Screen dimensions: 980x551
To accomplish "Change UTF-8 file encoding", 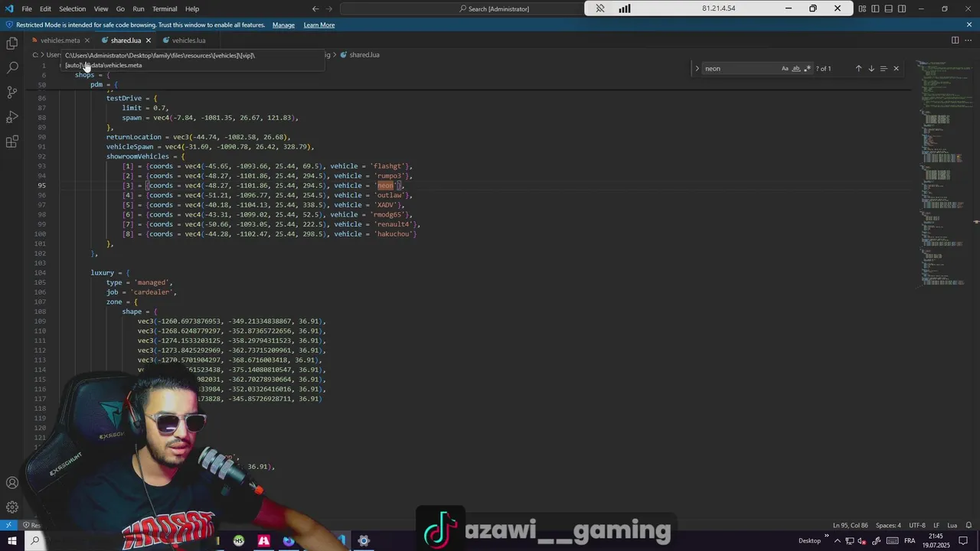I will (916, 525).
